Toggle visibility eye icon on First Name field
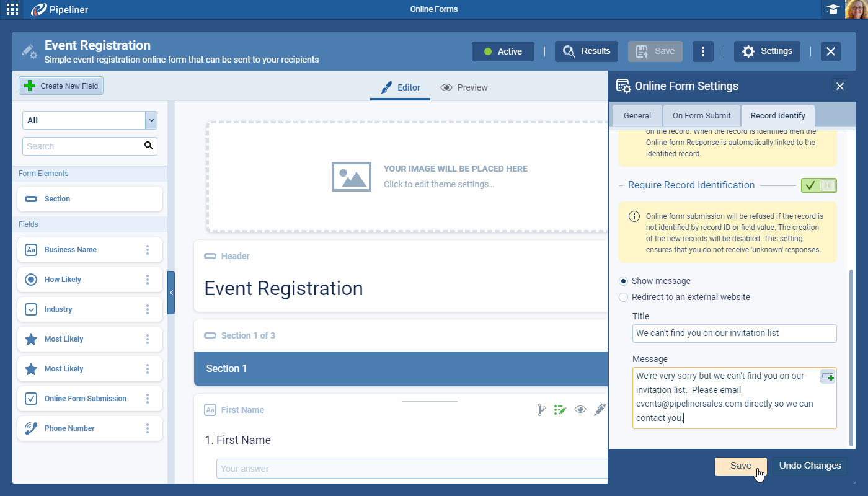 click(580, 409)
